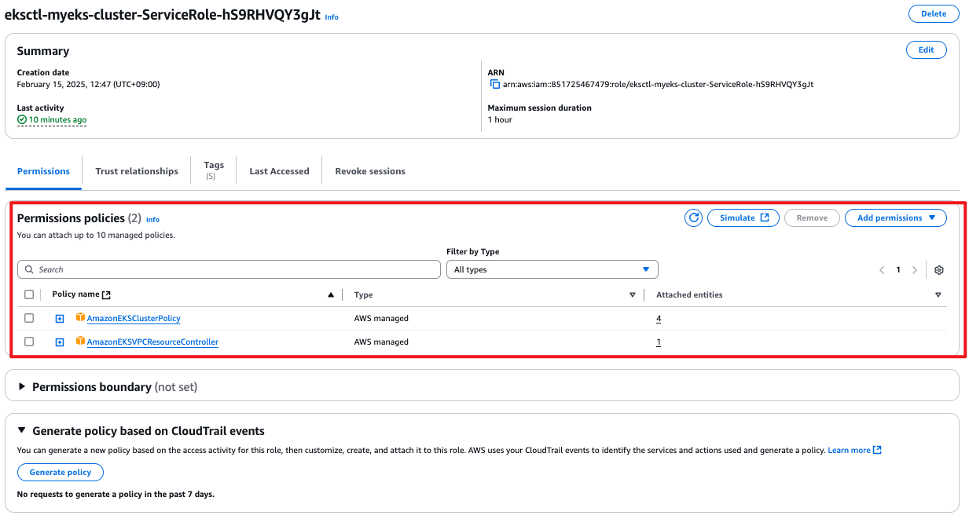Open the Last Accessed tab
Viewport: 980px width, 519px height.
(x=279, y=171)
